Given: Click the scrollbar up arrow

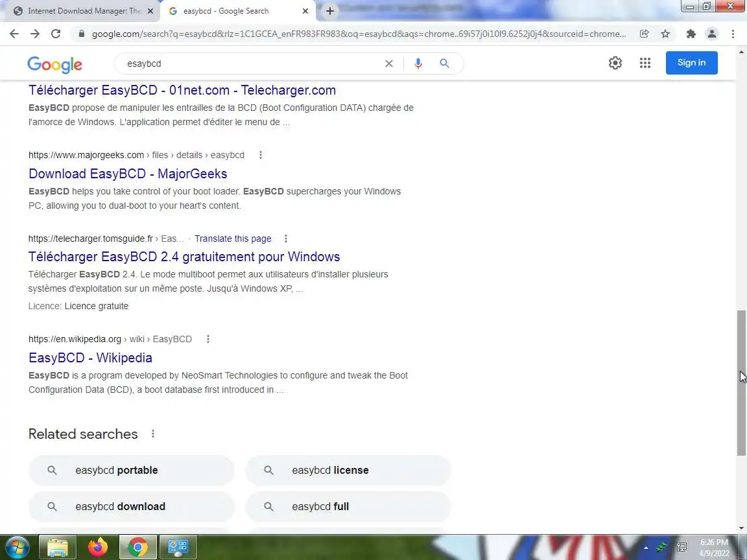Looking at the screenshot, I should point(741,51).
